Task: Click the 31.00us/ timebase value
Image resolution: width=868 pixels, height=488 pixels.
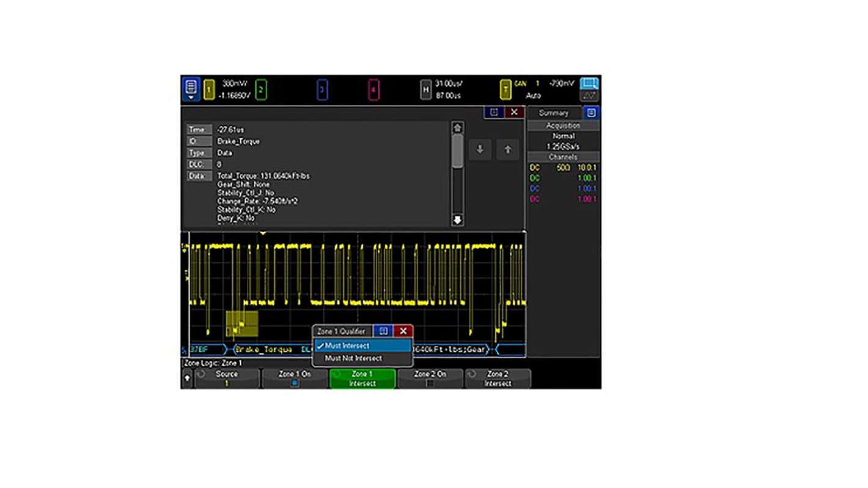Action: point(449,84)
